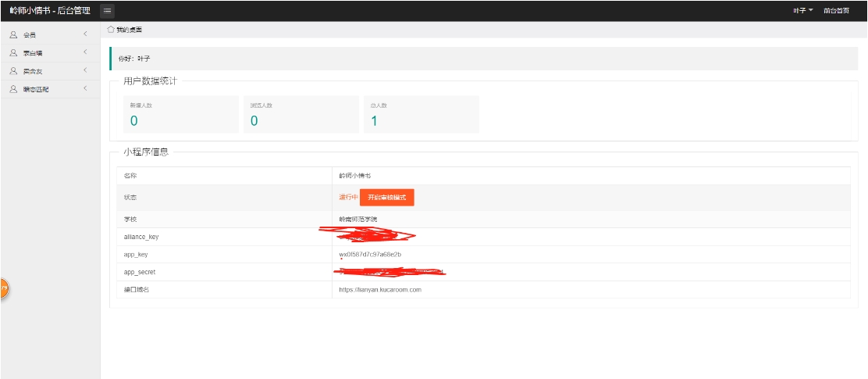Click the user icon next to 会员
The height and width of the screenshot is (379, 868).
[13, 35]
